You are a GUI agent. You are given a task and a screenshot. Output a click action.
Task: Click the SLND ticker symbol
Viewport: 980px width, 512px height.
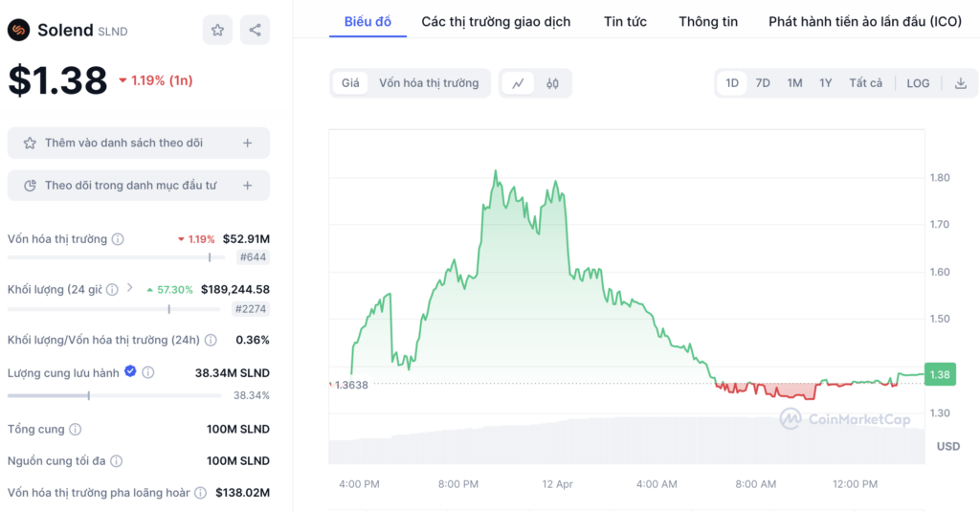pyautogui.click(x=113, y=32)
